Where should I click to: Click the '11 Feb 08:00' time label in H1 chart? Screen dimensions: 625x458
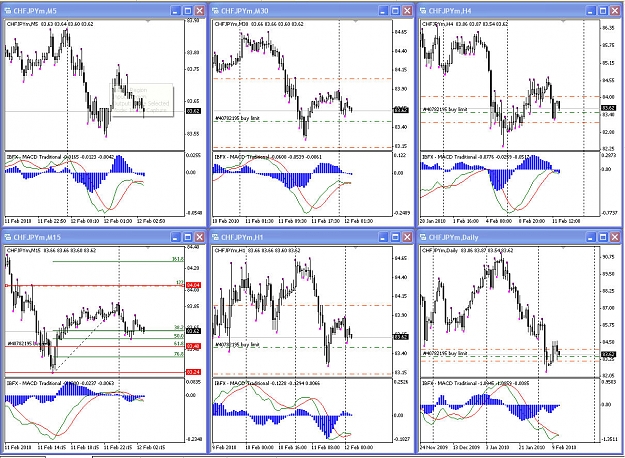pyautogui.click(x=326, y=447)
